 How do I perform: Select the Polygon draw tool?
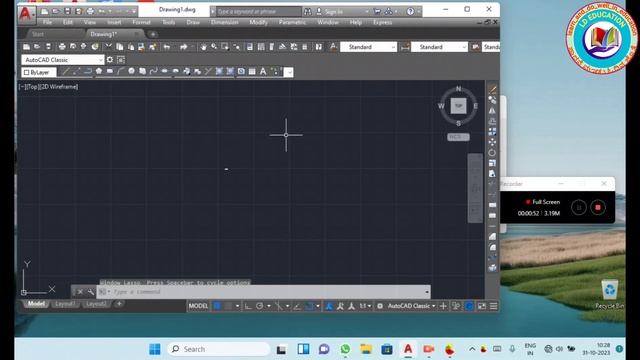tap(99, 71)
